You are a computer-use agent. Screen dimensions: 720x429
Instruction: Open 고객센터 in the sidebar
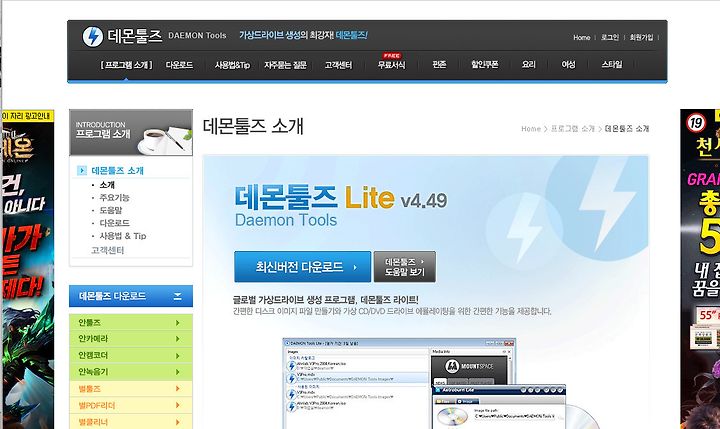click(x=107, y=250)
